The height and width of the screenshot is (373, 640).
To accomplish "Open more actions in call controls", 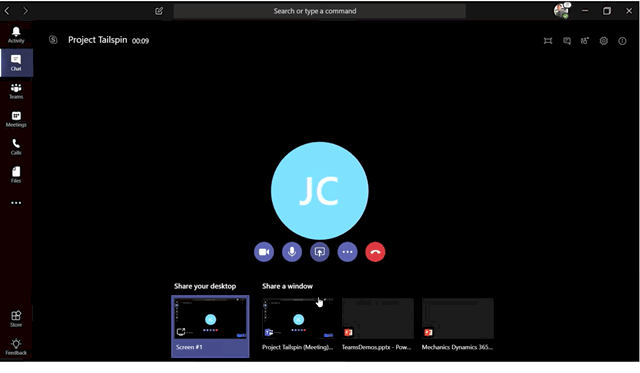I will 347,252.
